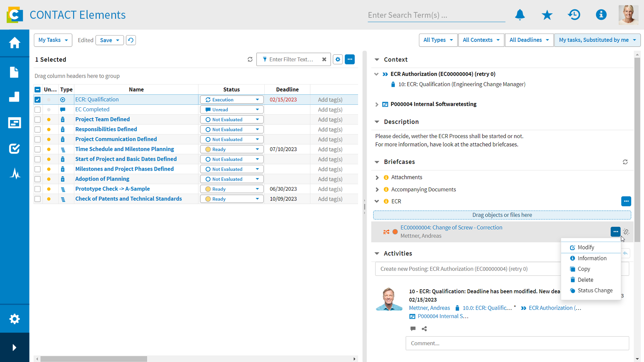Viewport: 644px width, 362px height.
Task: Open the All Deadlines filter dropdown
Action: (x=529, y=40)
